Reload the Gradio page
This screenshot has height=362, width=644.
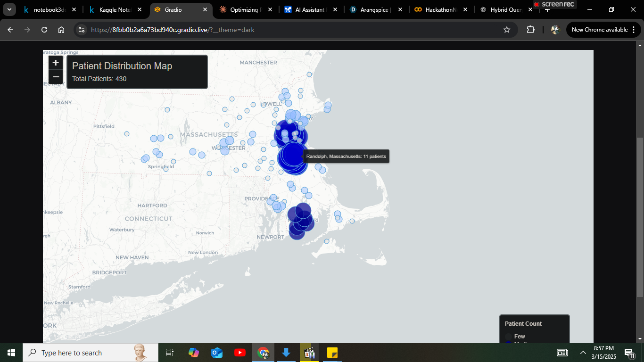44,30
